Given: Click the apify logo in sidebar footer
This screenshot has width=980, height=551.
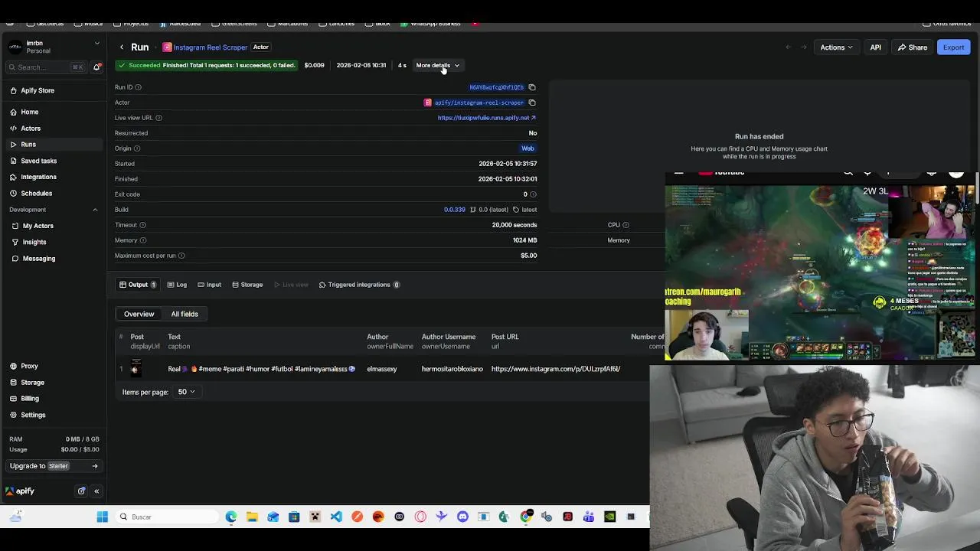Looking at the screenshot, I should click(21, 491).
